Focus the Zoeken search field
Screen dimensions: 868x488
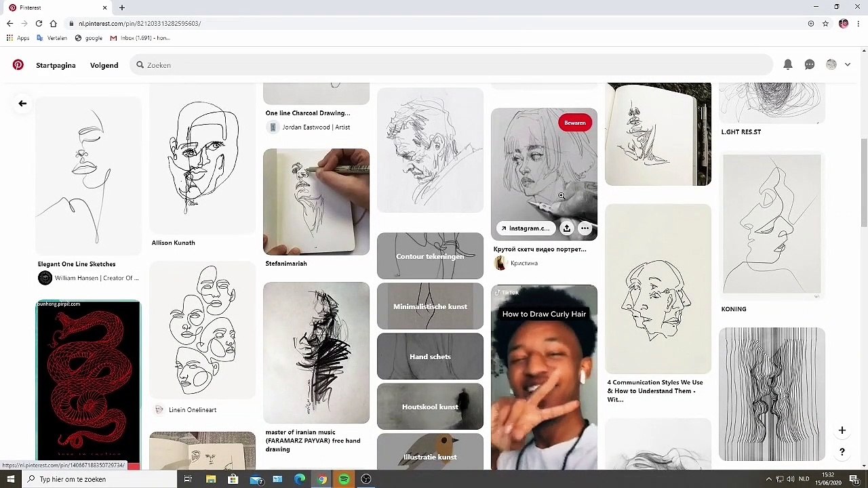[x=451, y=65]
